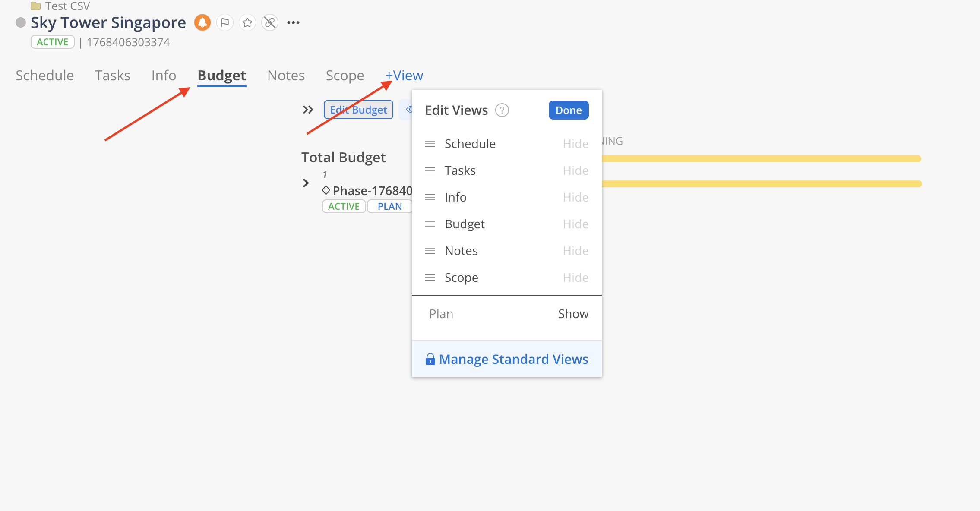Click the drag handle for Schedule view
Viewport: 980px width, 511px height.
430,144
